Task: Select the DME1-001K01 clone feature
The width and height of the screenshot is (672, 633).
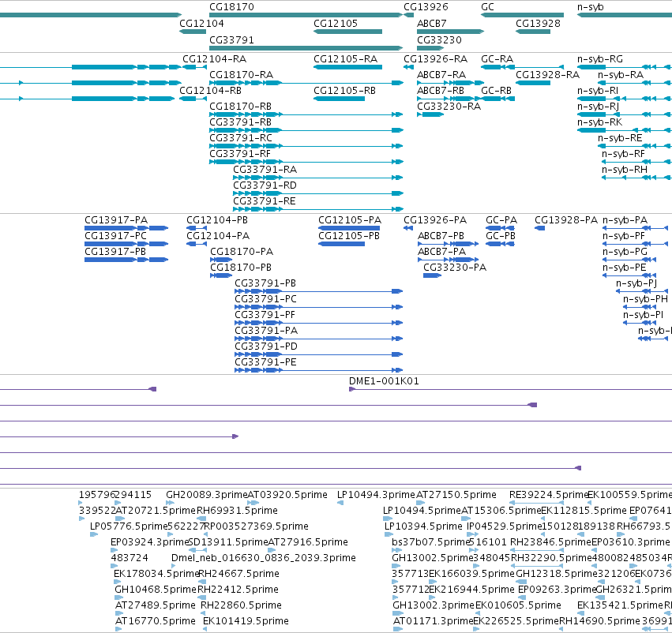Action: (x=510, y=389)
